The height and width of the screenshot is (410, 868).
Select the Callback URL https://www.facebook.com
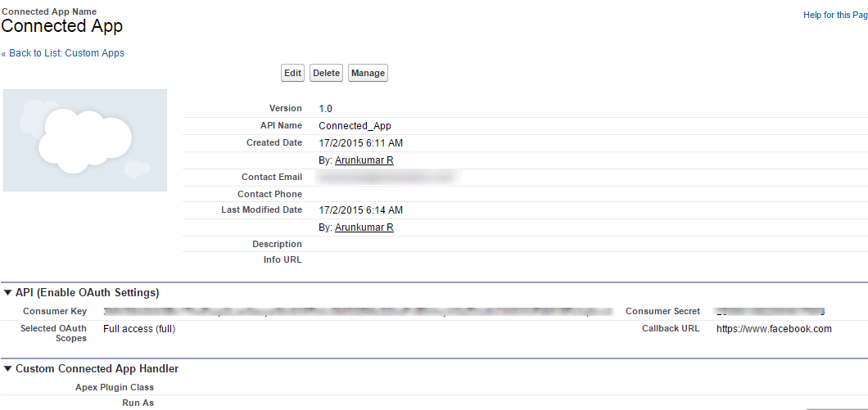pyautogui.click(x=774, y=329)
